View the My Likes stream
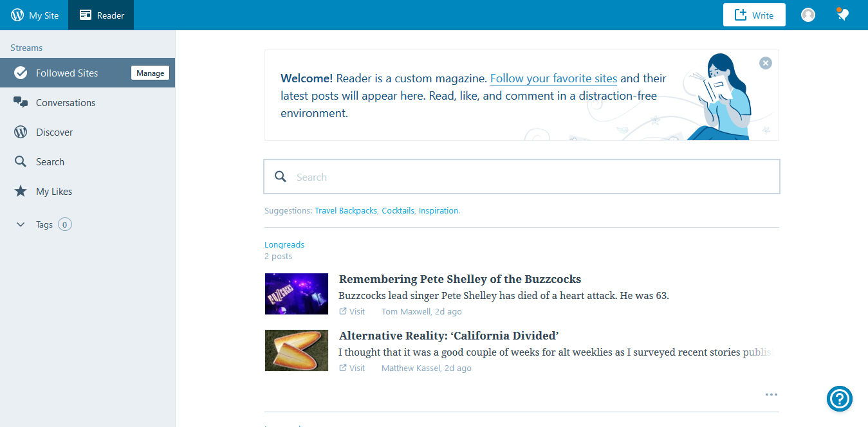Viewport: 868px width, 427px height. (54, 192)
